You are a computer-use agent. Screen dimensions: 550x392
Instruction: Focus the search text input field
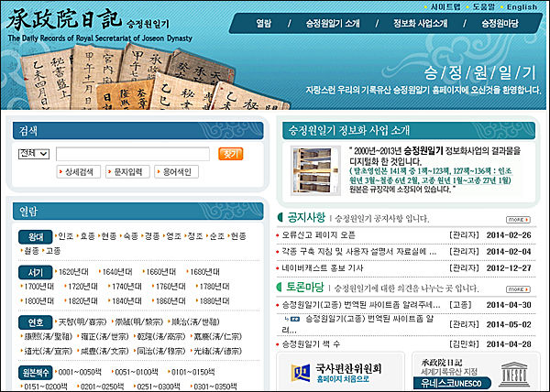click(133, 154)
